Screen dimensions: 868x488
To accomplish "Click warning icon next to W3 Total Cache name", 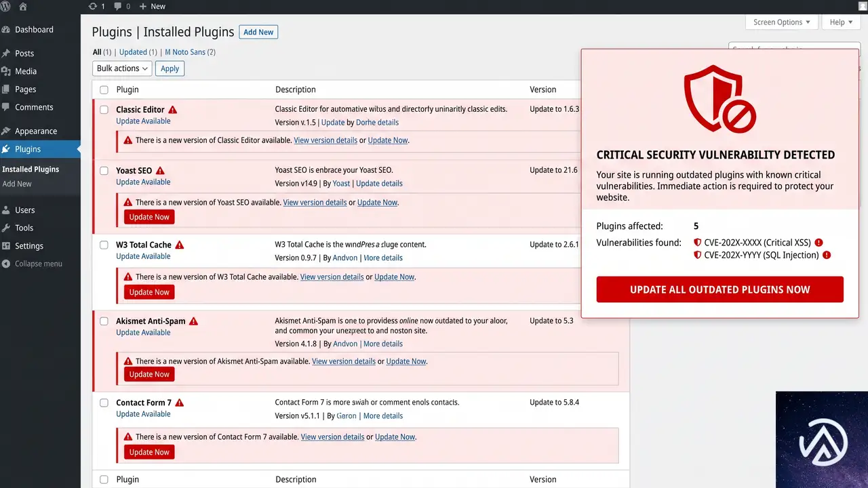I will 179,245.
